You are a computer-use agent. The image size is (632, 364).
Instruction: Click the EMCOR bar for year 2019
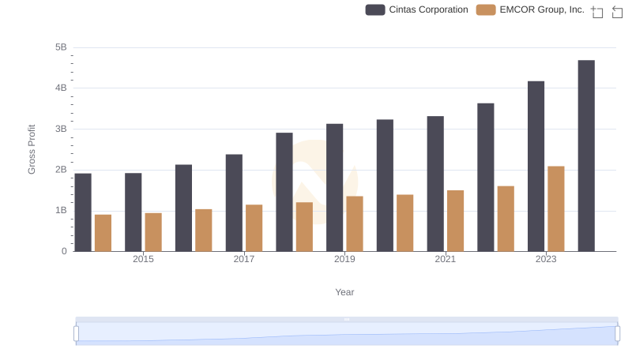pyautogui.click(x=355, y=223)
